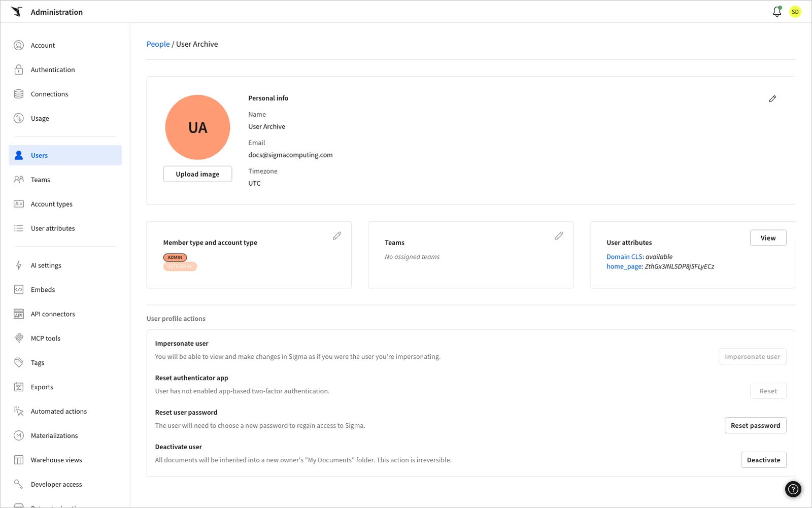Select the email docs@sigmacomputing.com
This screenshot has width=812, height=508.
(290, 155)
